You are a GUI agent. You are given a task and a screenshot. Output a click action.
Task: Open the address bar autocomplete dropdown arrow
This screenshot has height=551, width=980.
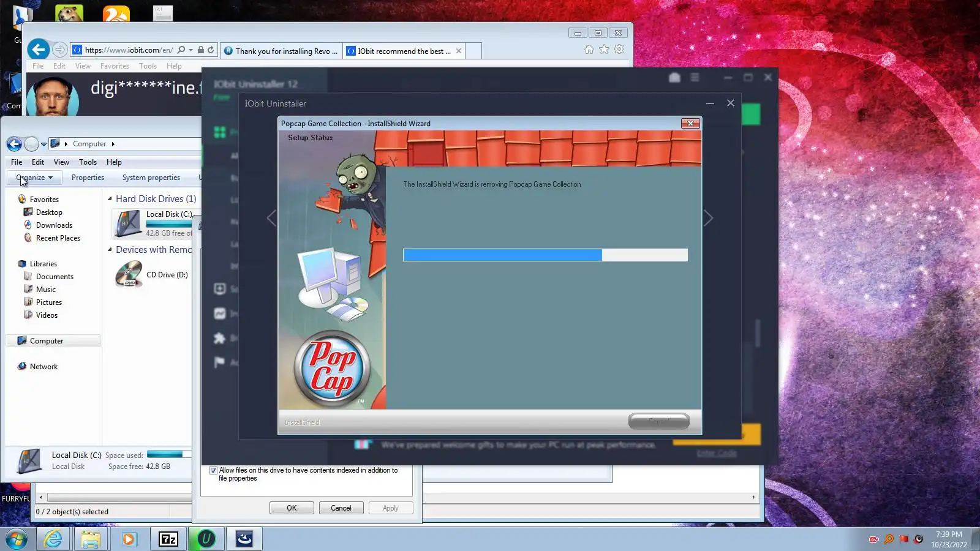(191, 50)
